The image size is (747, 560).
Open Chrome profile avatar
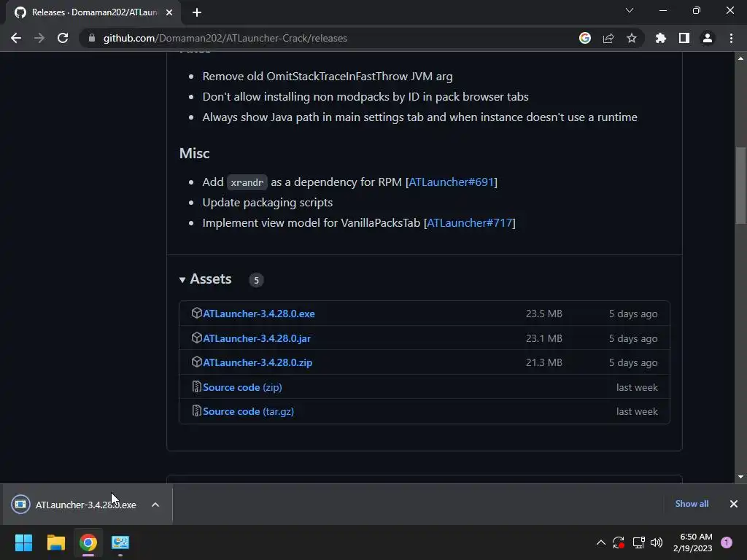tap(708, 38)
